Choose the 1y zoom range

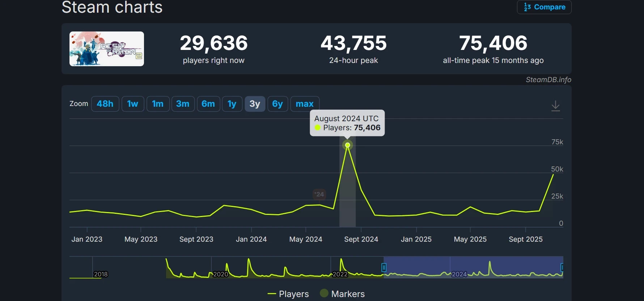point(232,104)
